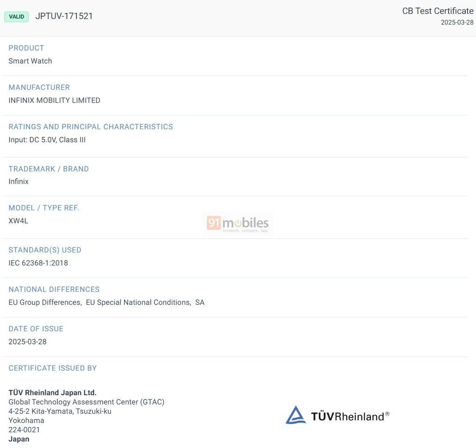Select the bold Japan country text

[x=19, y=439]
